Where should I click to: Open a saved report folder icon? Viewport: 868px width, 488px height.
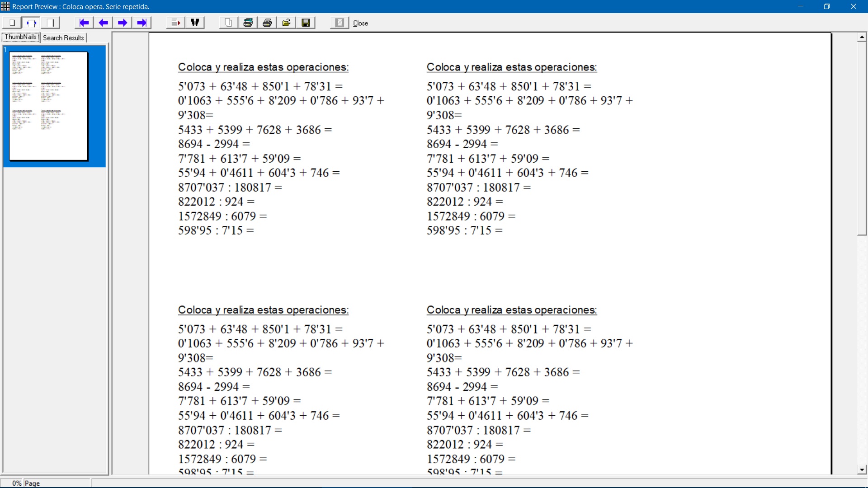286,23
